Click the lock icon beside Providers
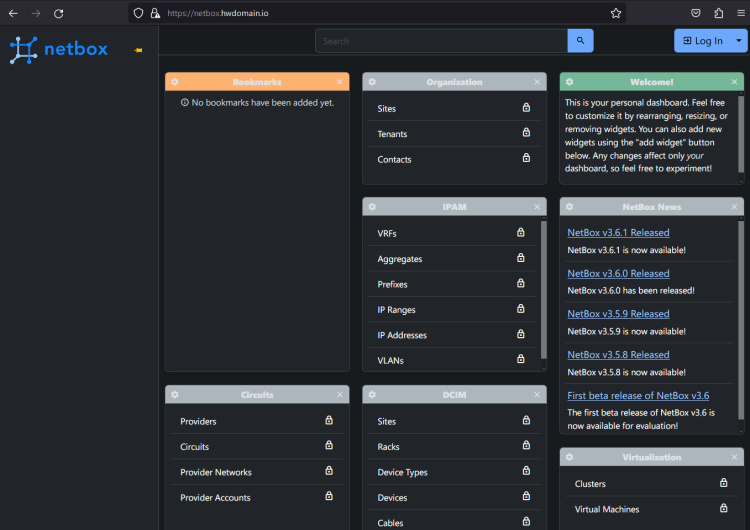 click(329, 421)
